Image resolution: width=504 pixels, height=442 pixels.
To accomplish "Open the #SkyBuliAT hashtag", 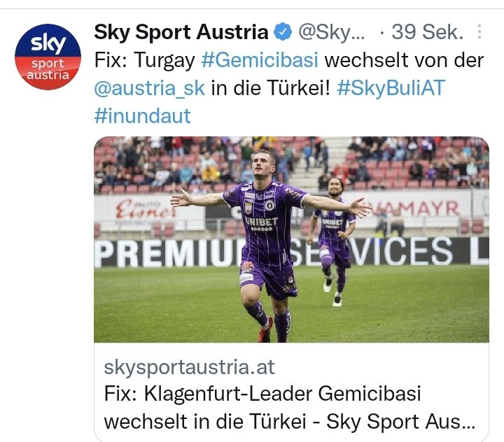I will pos(391,88).
